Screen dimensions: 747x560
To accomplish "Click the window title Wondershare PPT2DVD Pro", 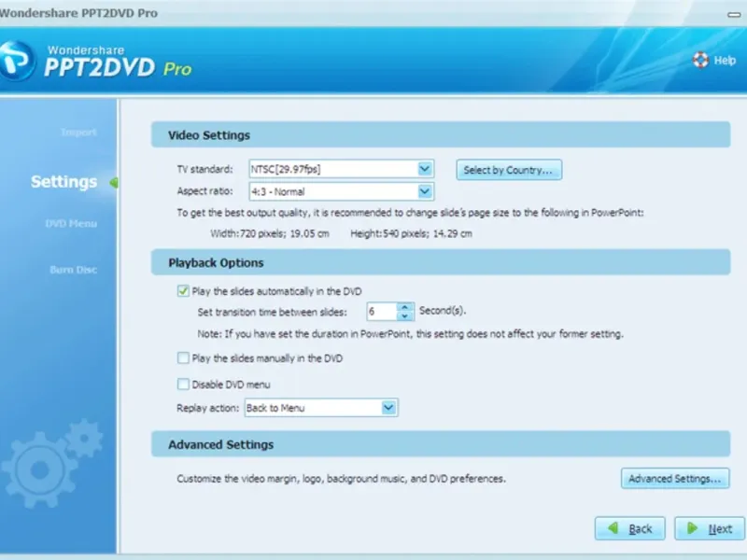I will pyautogui.click(x=78, y=13).
